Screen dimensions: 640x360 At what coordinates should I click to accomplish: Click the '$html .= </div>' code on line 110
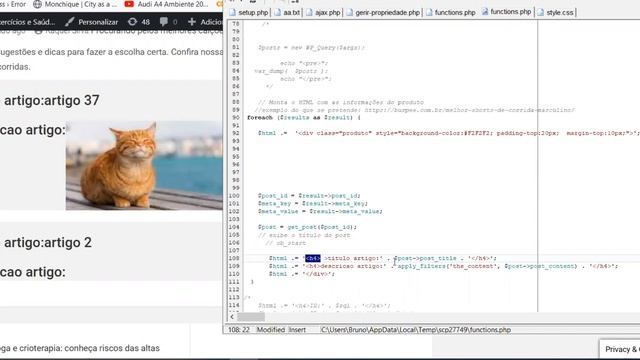[x=302, y=274]
